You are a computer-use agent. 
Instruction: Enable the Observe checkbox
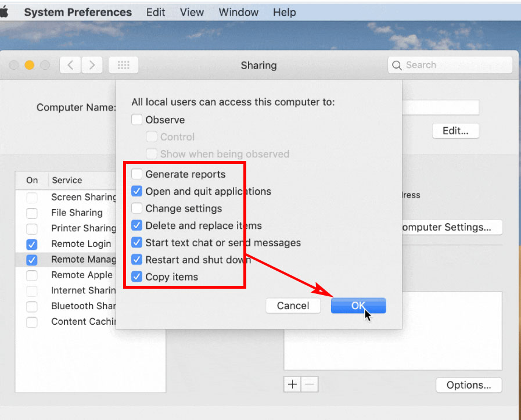click(x=136, y=119)
